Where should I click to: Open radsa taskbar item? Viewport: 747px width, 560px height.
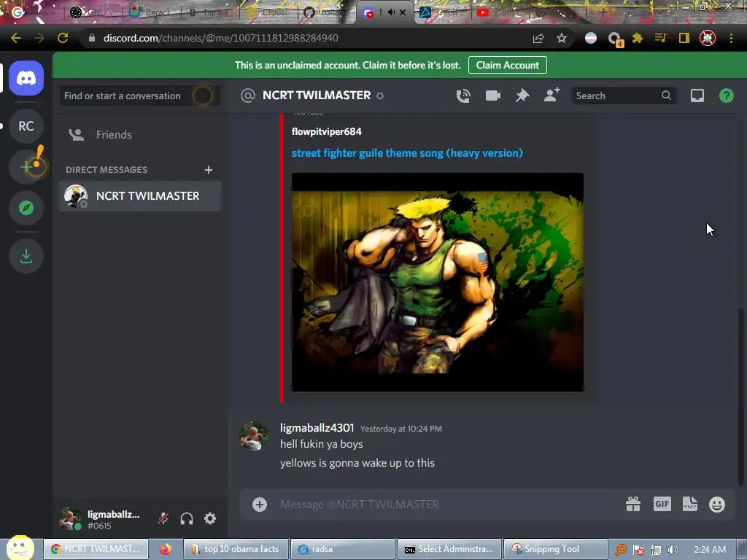343,550
